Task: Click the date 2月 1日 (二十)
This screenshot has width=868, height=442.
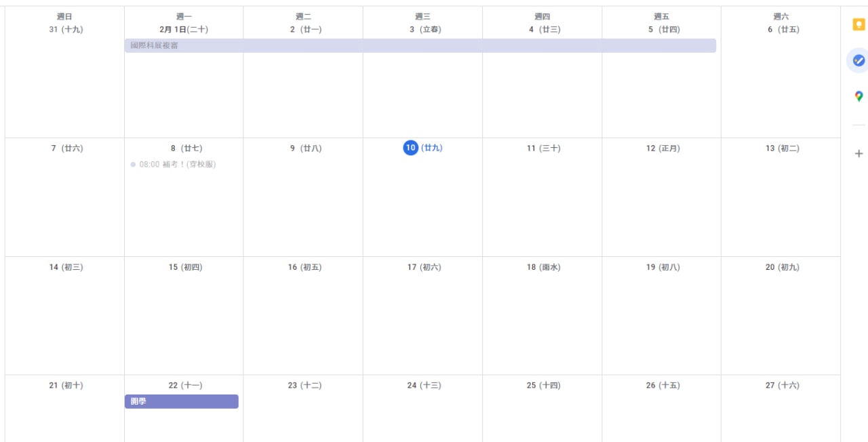Action: coord(184,29)
